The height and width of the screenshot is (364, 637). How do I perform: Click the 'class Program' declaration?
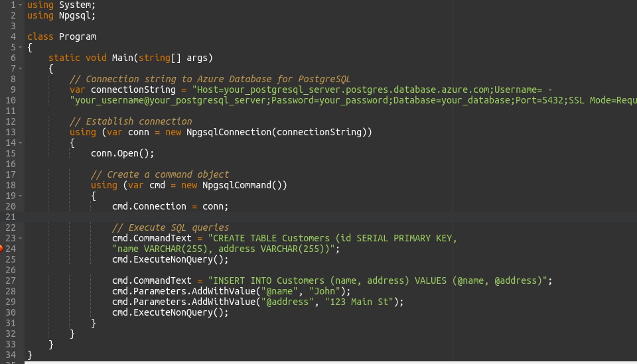(x=61, y=36)
